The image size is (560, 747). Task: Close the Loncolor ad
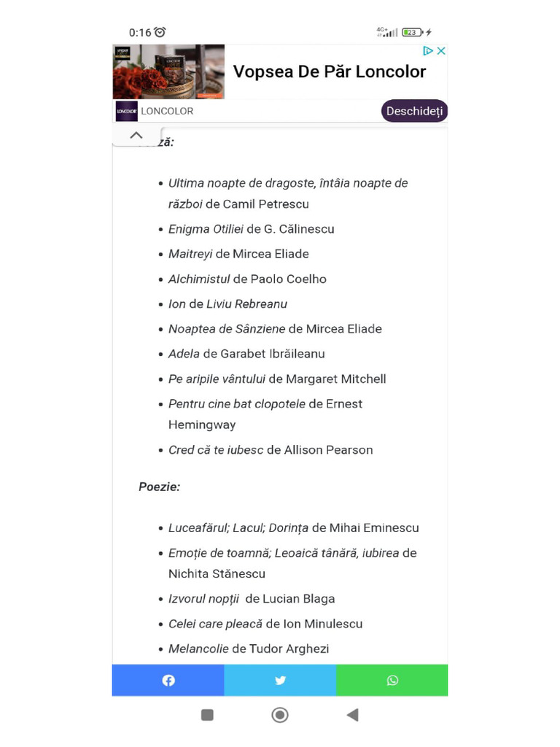point(440,51)
